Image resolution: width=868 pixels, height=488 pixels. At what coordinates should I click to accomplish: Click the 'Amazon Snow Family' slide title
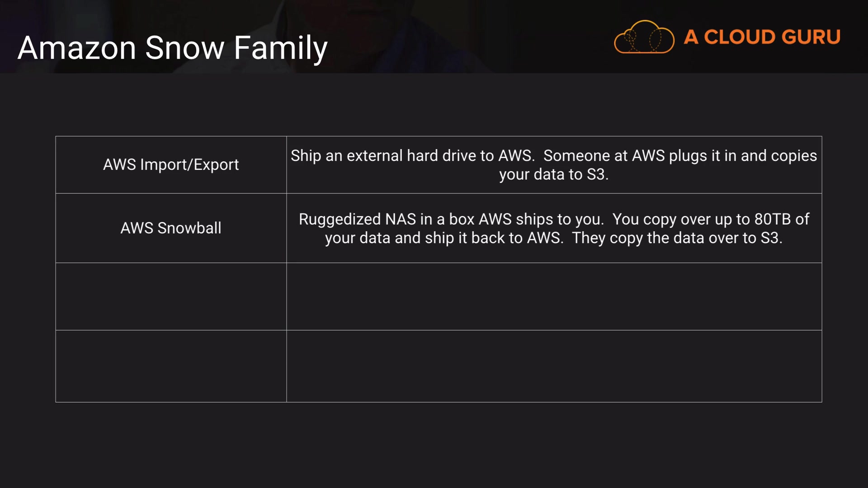coord(172,48)
